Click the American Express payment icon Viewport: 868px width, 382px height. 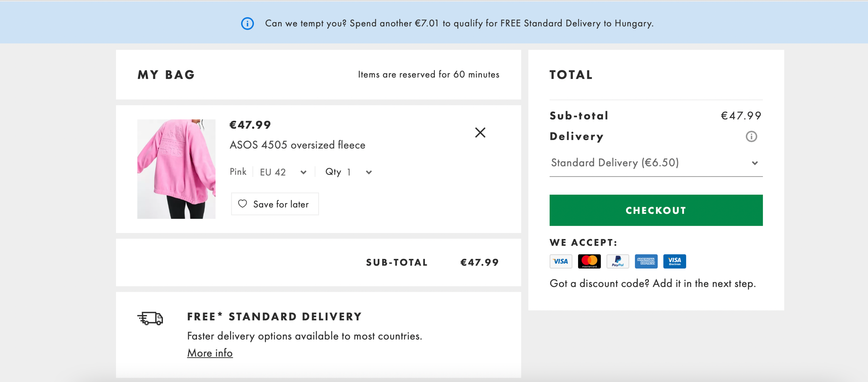646,261
